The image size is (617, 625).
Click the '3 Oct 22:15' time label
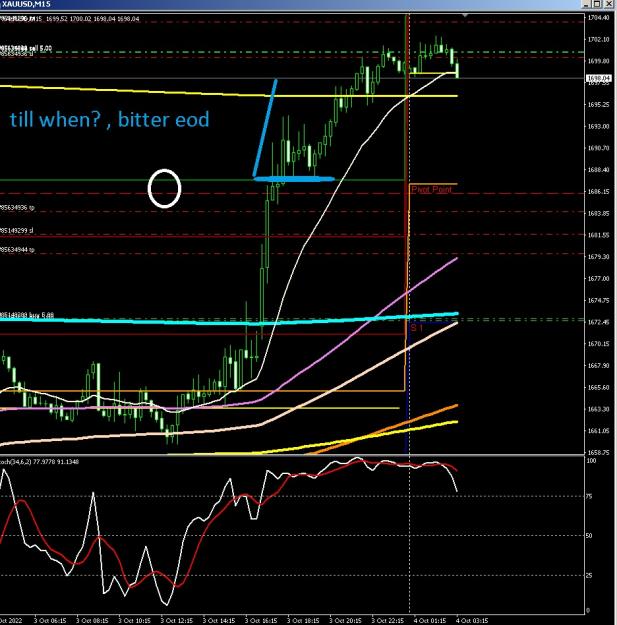coord(387,621)
